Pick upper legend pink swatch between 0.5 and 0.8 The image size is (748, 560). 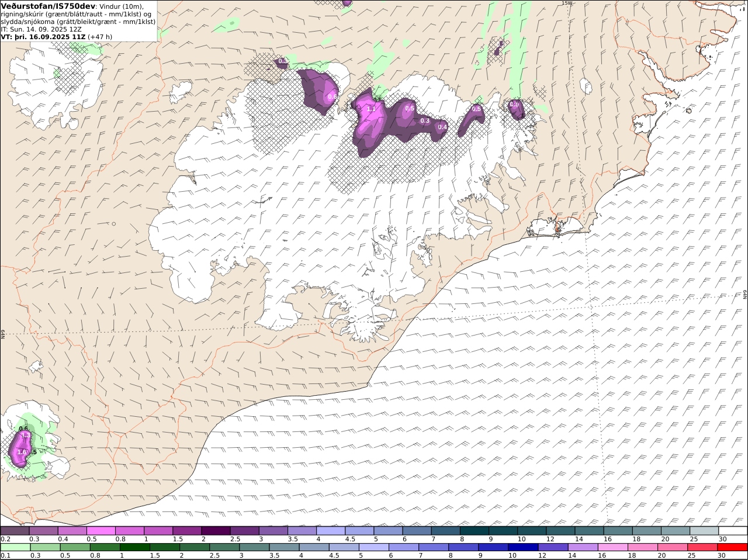(x=101, y=531)
